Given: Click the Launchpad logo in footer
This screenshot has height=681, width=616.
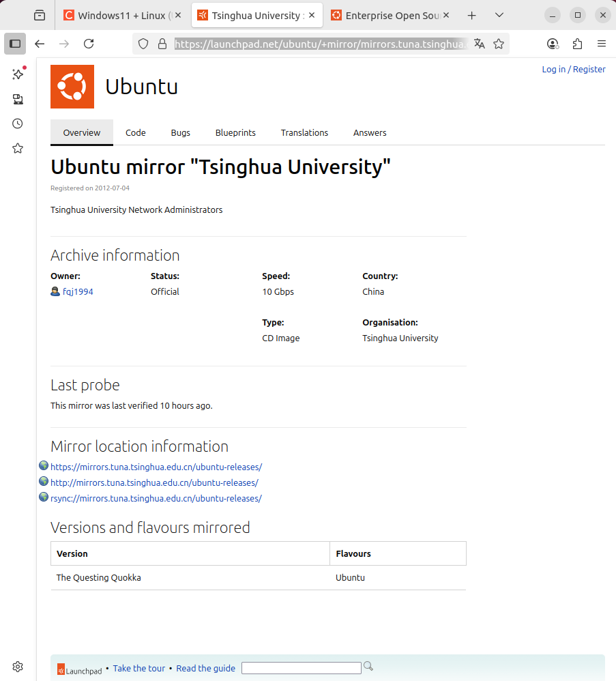Looking at the screenshot, I should [x=79, y=669].
